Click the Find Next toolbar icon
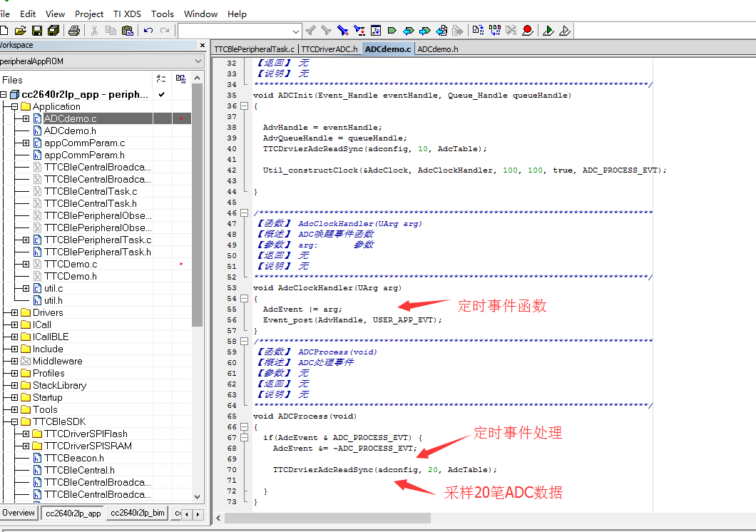The width and height of the screenshot is (756, 532). click(x=327, y=31)
